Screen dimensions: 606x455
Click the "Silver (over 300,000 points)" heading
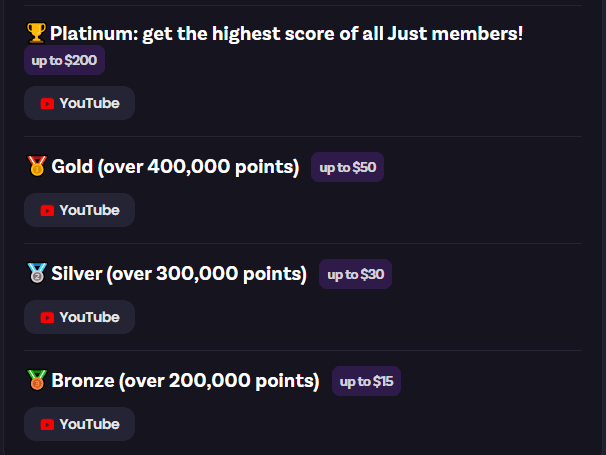[179, 274]
